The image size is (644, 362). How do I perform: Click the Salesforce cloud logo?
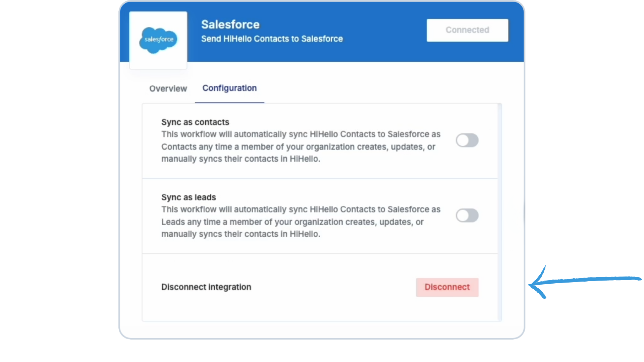[158, 40]
